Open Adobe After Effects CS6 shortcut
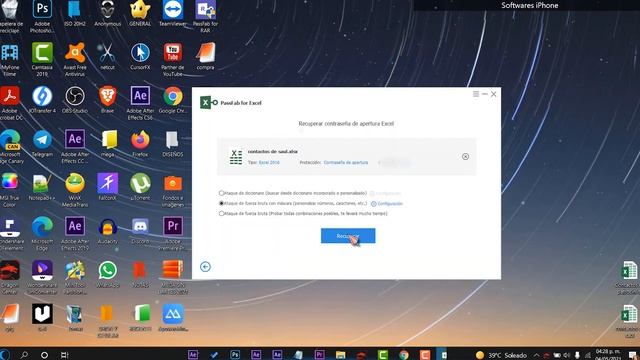 click(x=140, y=103)
